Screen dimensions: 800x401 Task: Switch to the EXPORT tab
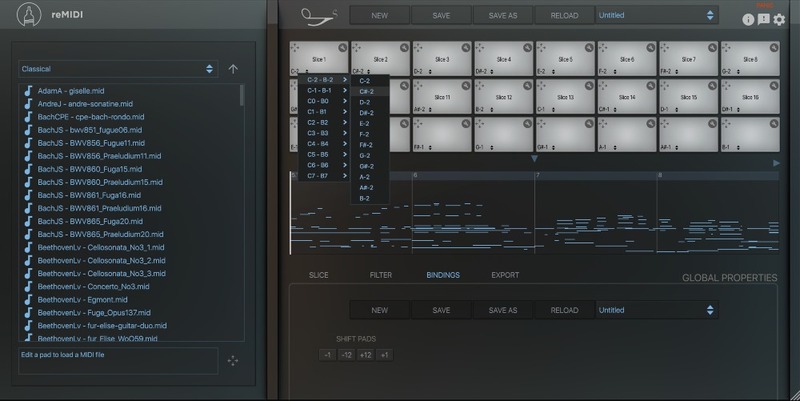(505, 274)
